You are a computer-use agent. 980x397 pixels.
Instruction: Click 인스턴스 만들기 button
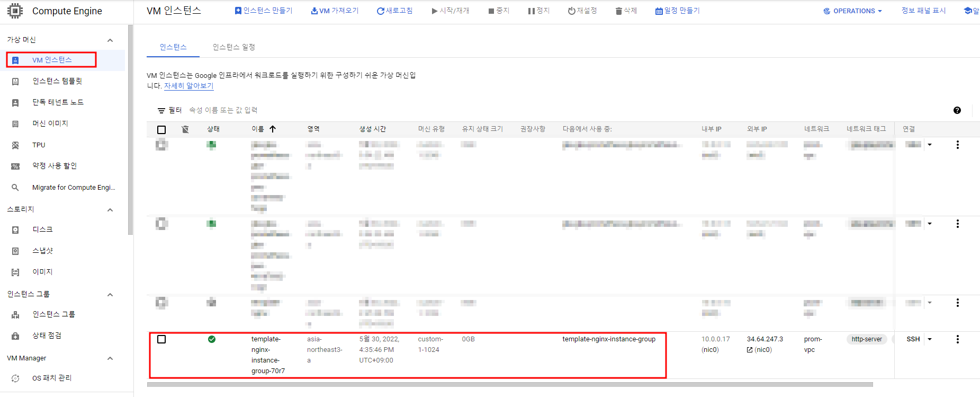[264, 11]
